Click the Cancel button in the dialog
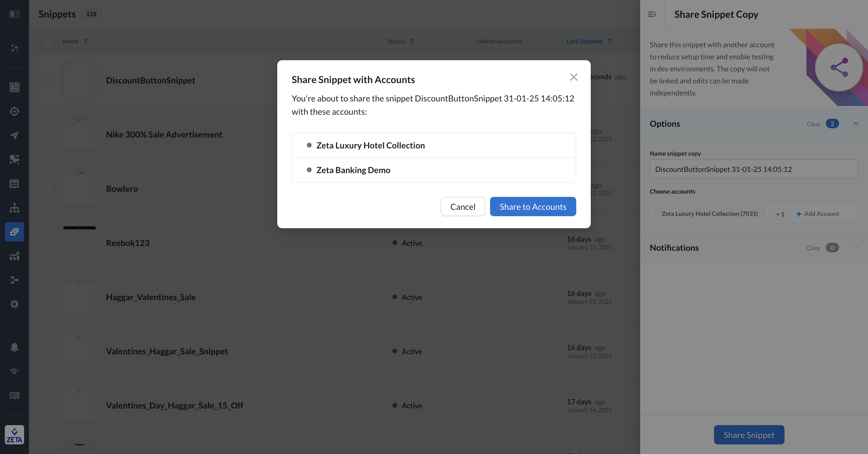The height and width of the screenshot is (454, 868). click(463, 207)
